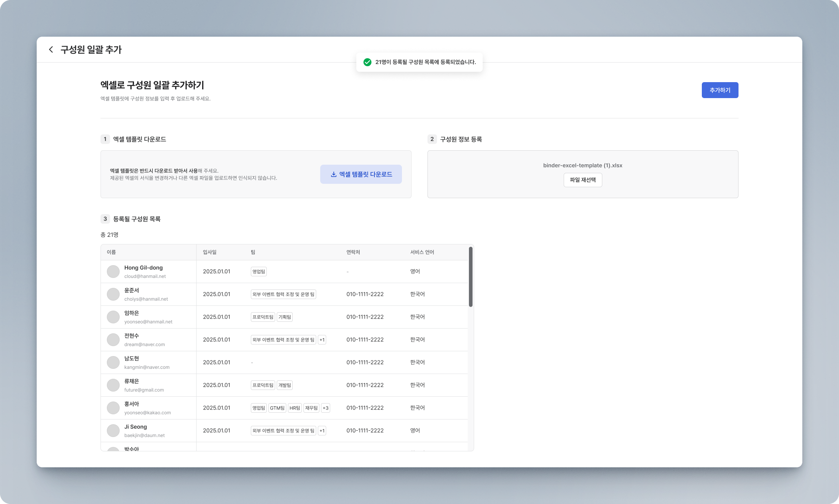Click the green check icon in the toast

coord(367,62)
